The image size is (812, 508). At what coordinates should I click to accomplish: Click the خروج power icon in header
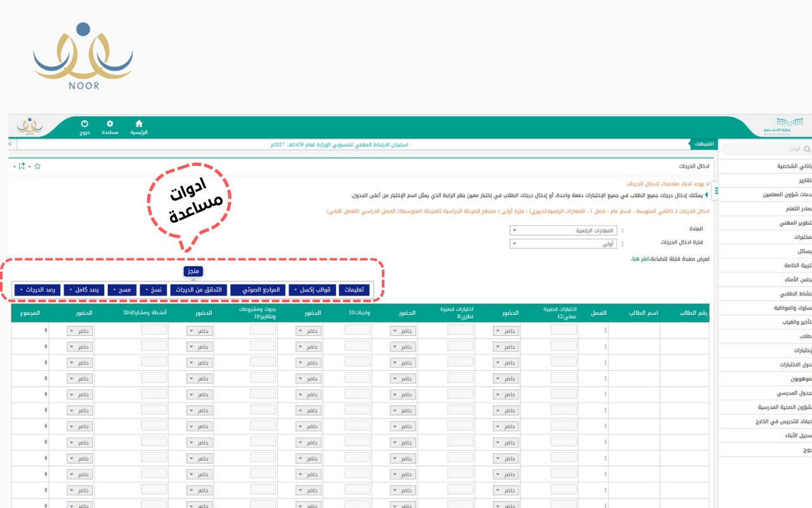(x=84, y=123)
